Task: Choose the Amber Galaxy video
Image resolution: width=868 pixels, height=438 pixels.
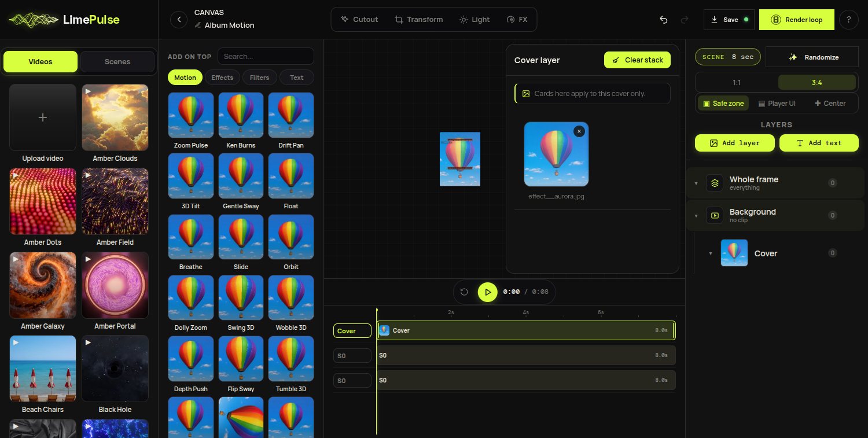Action: click(x=43, y=285)
